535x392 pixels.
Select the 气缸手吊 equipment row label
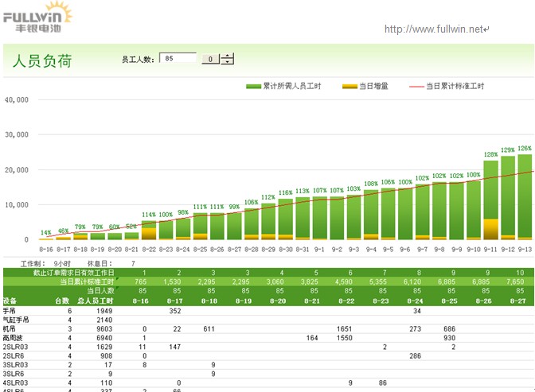[16, 319]
